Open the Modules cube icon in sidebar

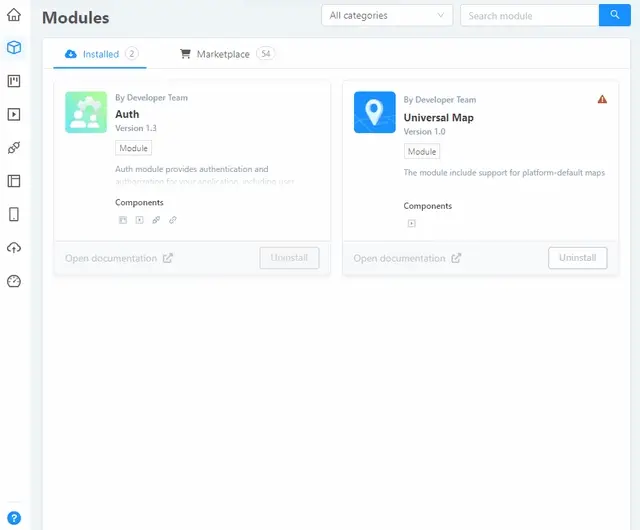14,48
